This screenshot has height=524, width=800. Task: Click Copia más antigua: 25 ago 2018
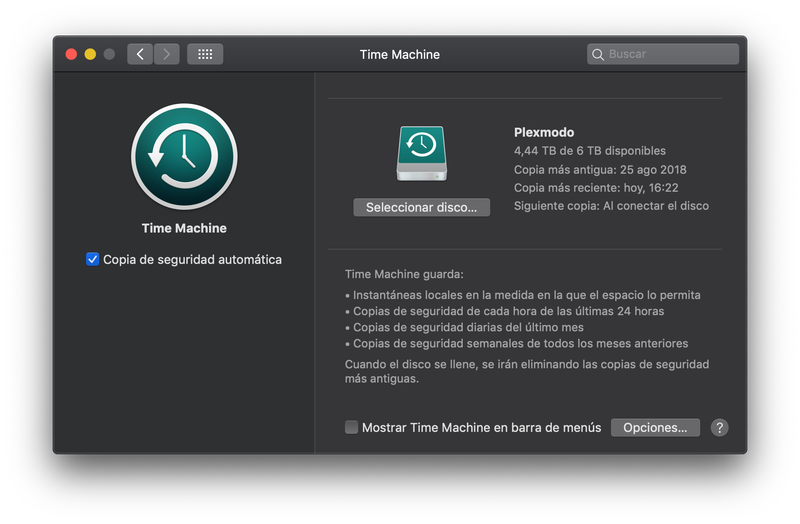[x=600, y=169]
